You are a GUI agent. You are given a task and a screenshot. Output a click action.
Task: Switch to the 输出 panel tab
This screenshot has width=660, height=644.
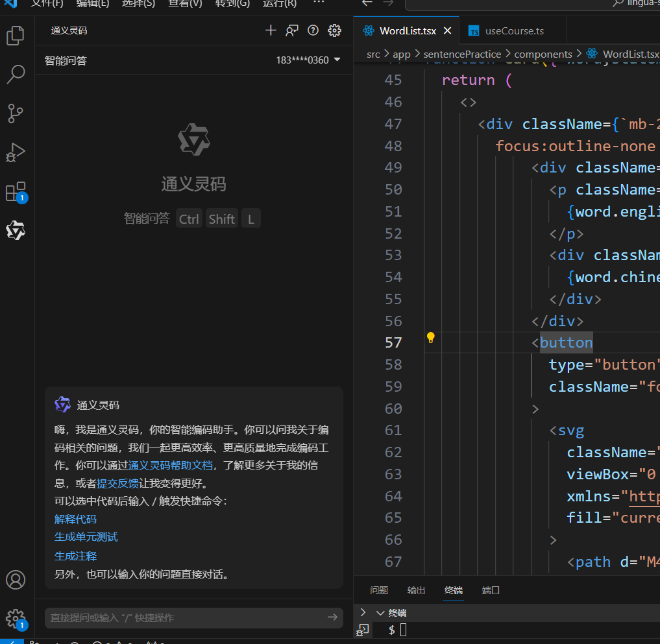[416, 590]
